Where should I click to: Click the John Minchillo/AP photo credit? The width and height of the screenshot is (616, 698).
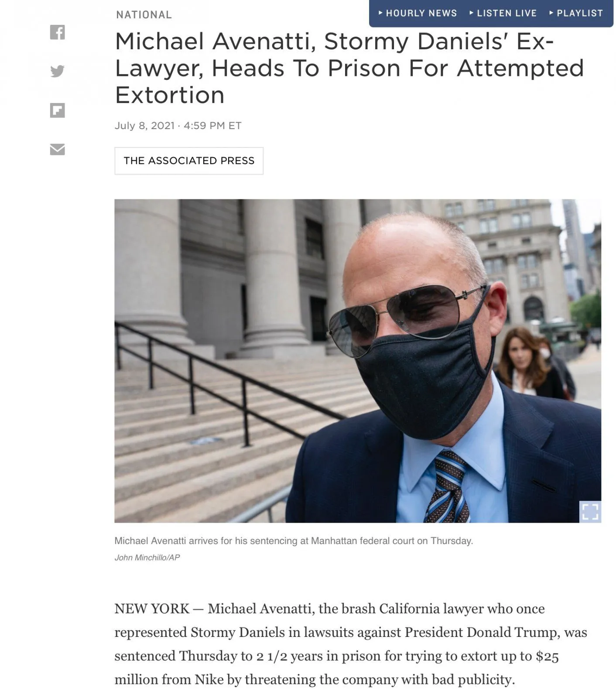(x=147, y=558)
